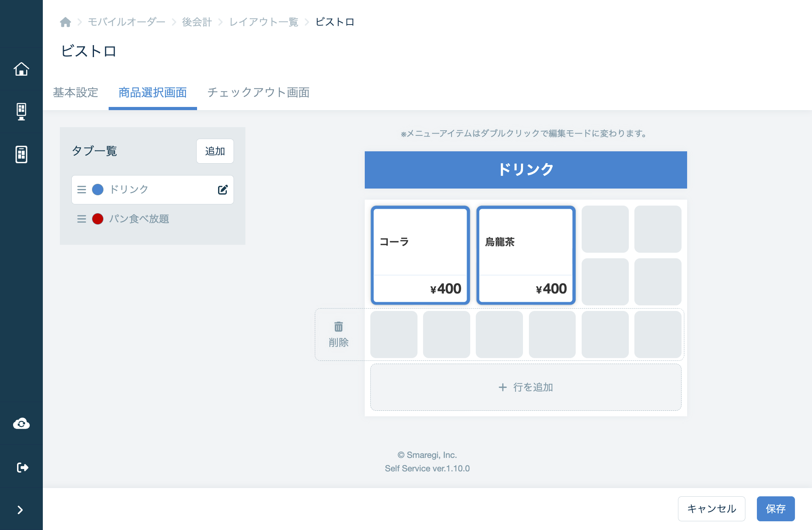Click the home icon in the dark sidebar
This screenshot has height=530, width=812.
21,69
